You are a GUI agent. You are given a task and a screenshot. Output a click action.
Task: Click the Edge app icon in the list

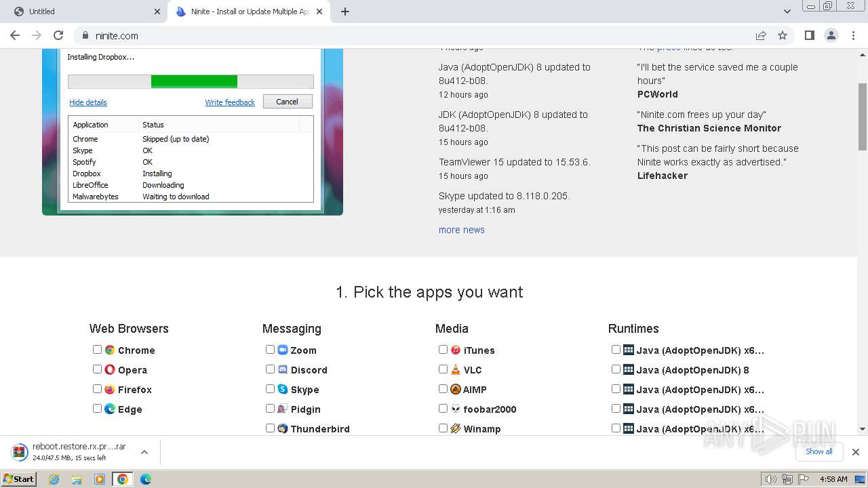click(110, 409)
